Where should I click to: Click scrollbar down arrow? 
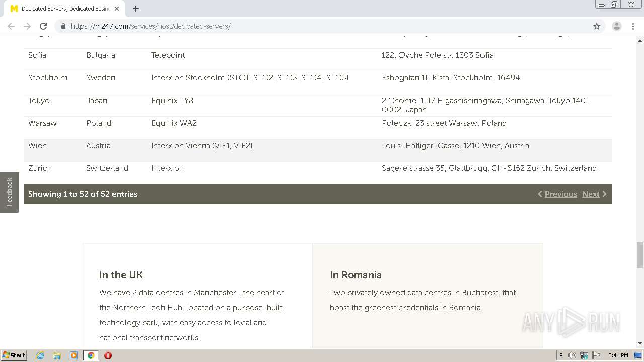[639, 344]
